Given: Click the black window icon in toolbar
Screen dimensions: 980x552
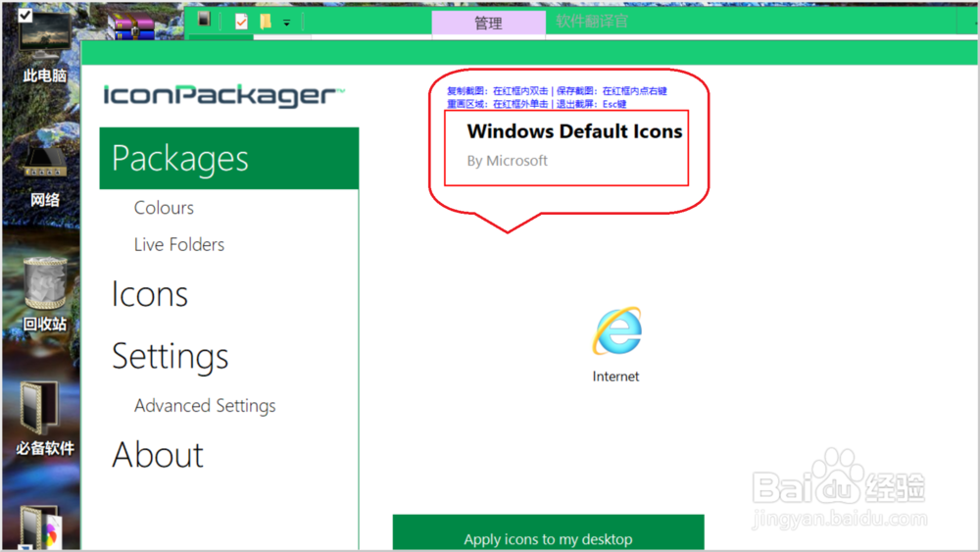Looking at the screenshot, I should pos(205,20).
